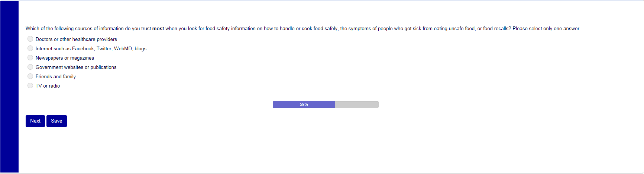Click the filled purple part of progress bar
Image resolution: width=644 pixels, height=174 pixels.
click(x=286, y=104)
